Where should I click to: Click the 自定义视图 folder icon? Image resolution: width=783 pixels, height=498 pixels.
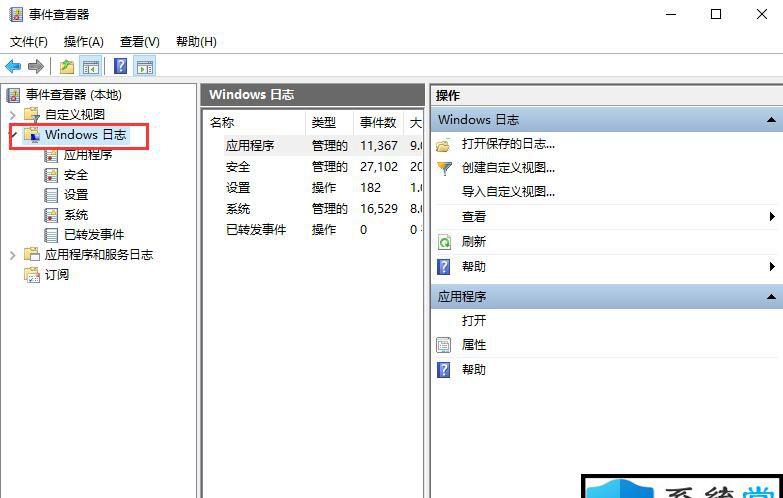[32, 115]
